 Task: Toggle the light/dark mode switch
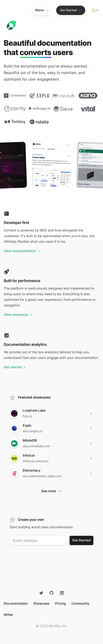coord(95,10)
